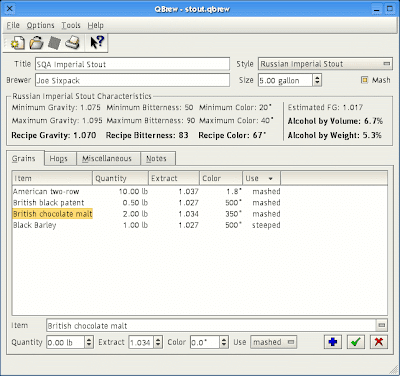Sort by the Quantity column header
400x376 pixels.
coord(120,178)
